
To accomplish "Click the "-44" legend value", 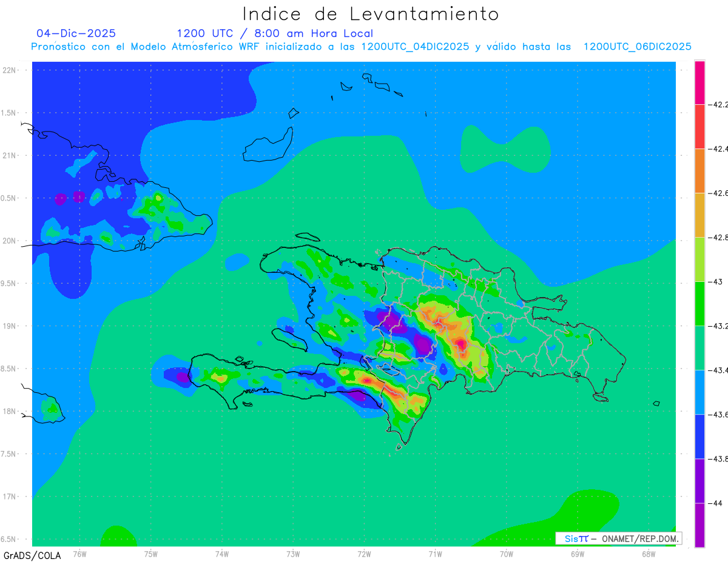I will pyautogui.click(x=715, y=503).
